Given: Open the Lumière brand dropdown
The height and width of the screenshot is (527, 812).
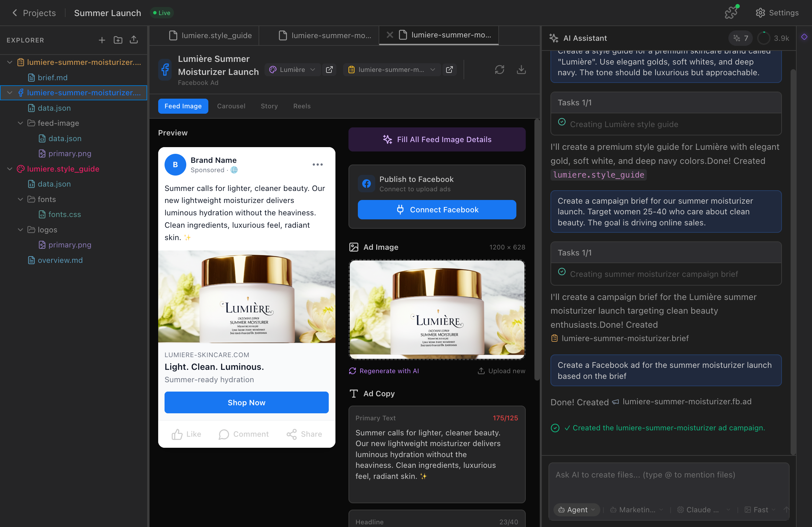Looking at the screenshot, I should [x=292, y=70].
